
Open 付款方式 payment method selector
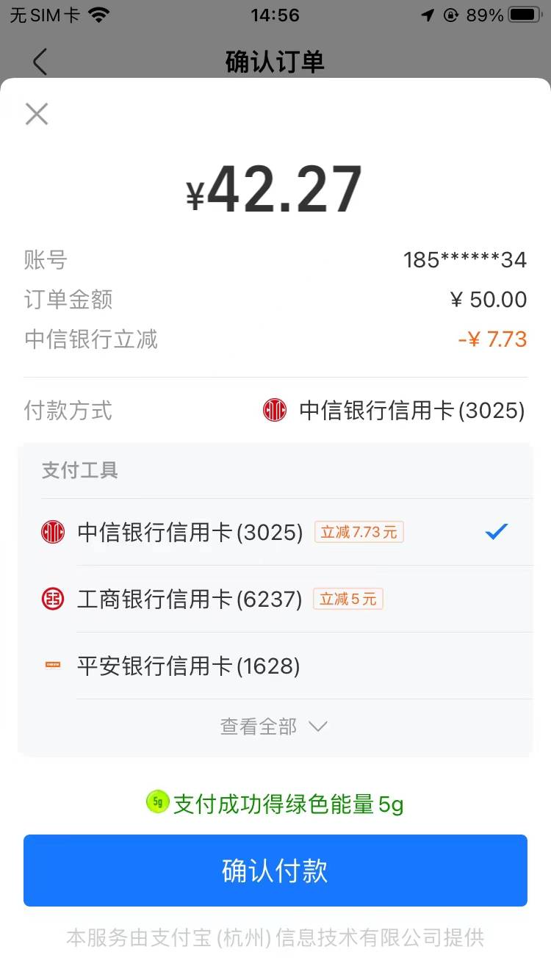275,410
